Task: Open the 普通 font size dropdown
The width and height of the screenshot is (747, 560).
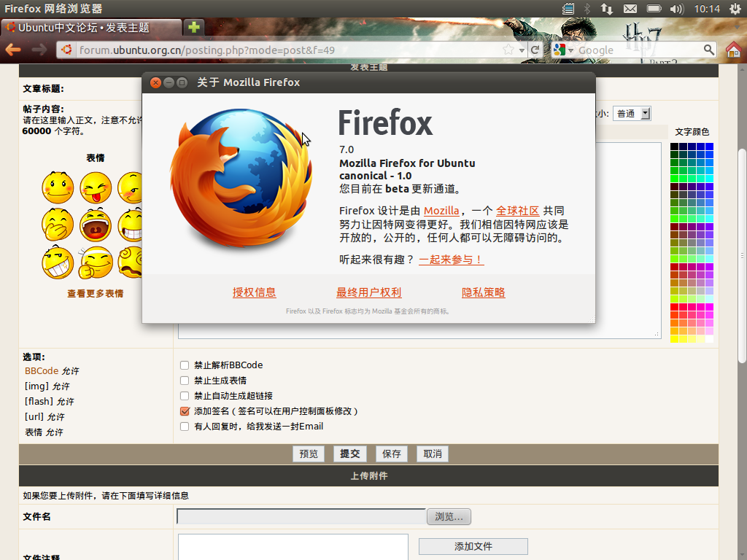Action: coord(632,113)
